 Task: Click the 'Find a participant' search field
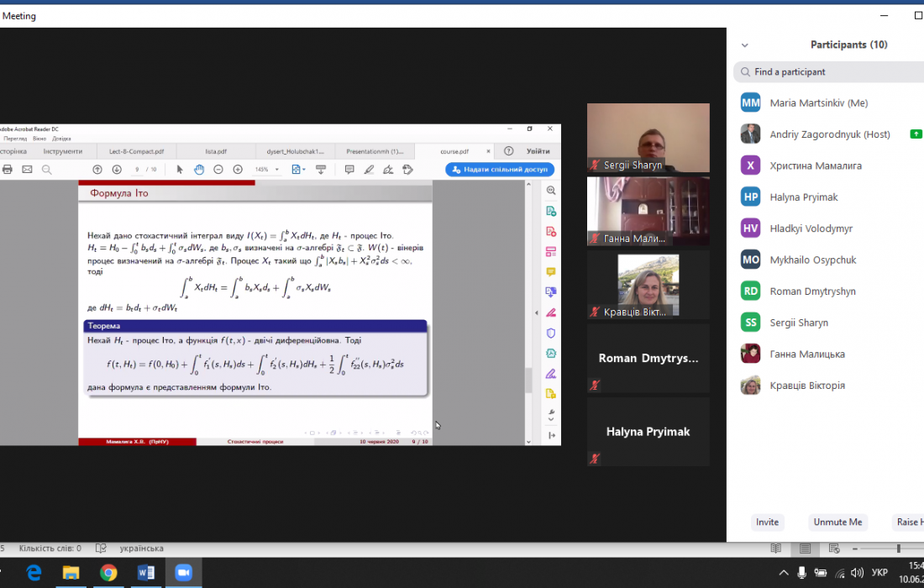pyautogui.click(x=827, y=72)
